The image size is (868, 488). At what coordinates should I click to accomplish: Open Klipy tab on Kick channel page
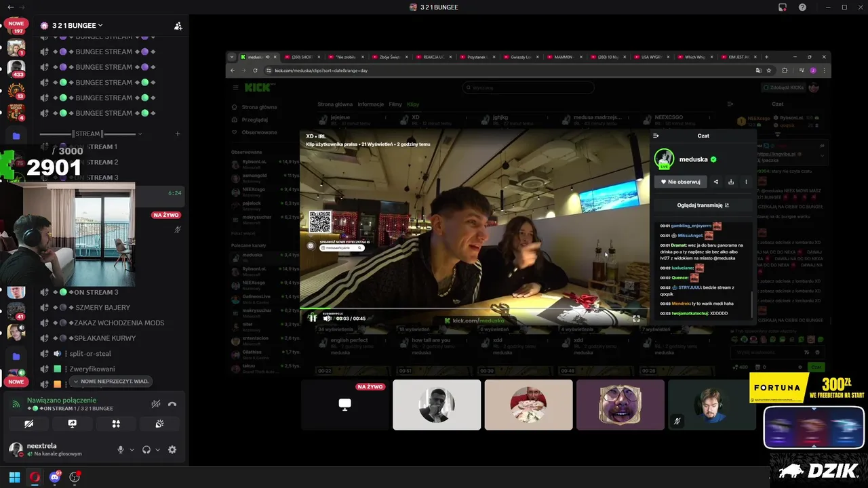tap(413, 104)
